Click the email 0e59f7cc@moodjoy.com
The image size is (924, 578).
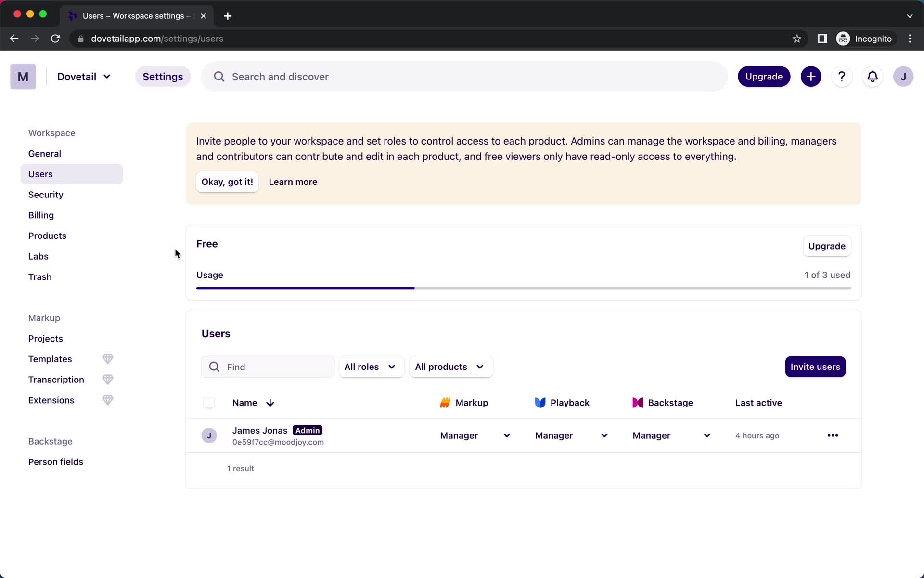[x=278, y=442]
